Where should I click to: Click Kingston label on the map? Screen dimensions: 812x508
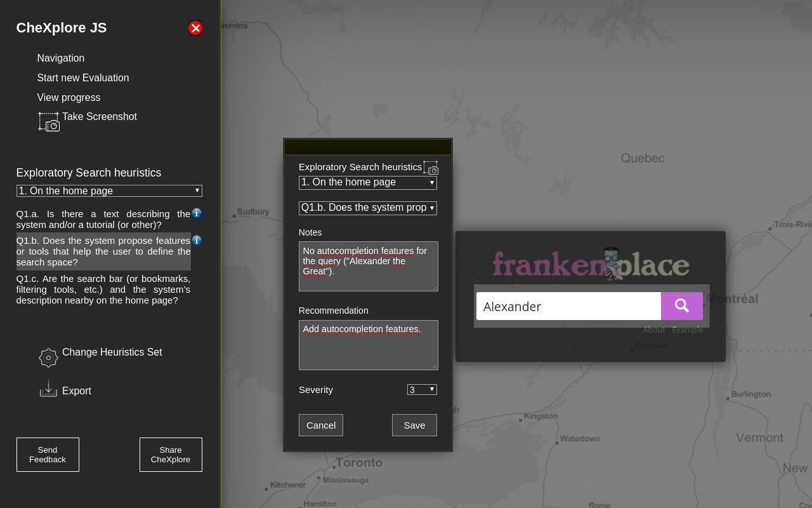(x=540, y=416)
